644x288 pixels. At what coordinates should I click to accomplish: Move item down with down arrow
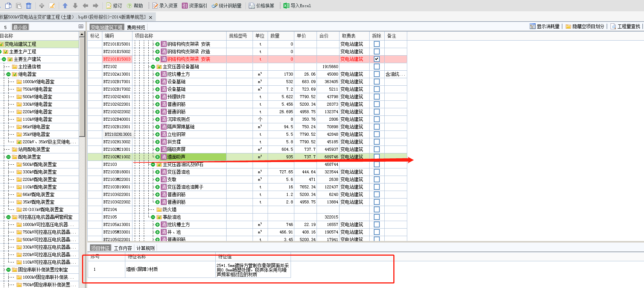(75, 6)
